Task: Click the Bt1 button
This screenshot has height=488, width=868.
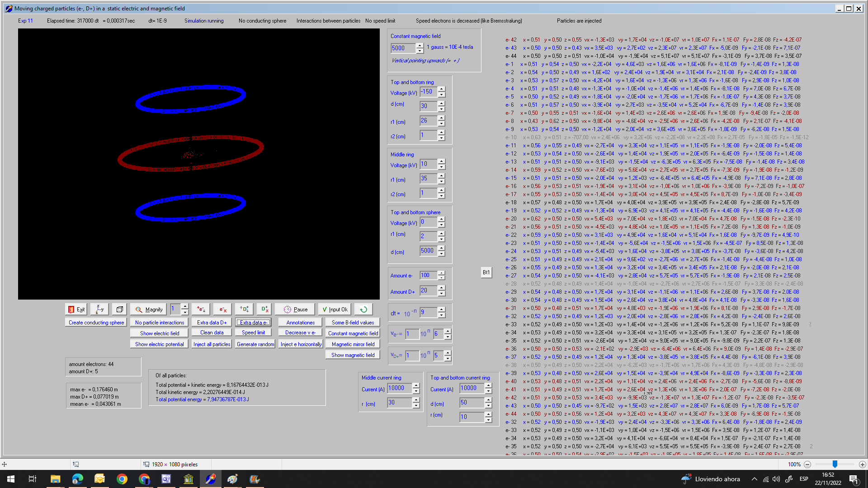Action: click(x=486, y=272)
